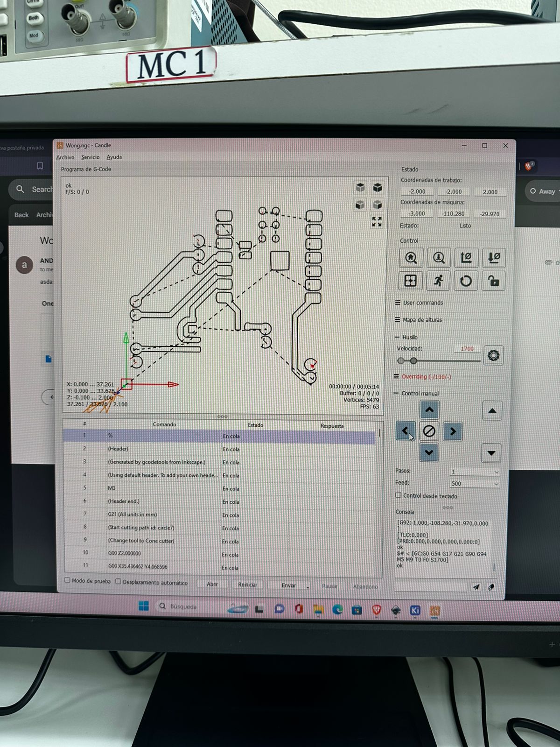
Task: Expand the Overriding section
Action: click(x=422, y=376)
